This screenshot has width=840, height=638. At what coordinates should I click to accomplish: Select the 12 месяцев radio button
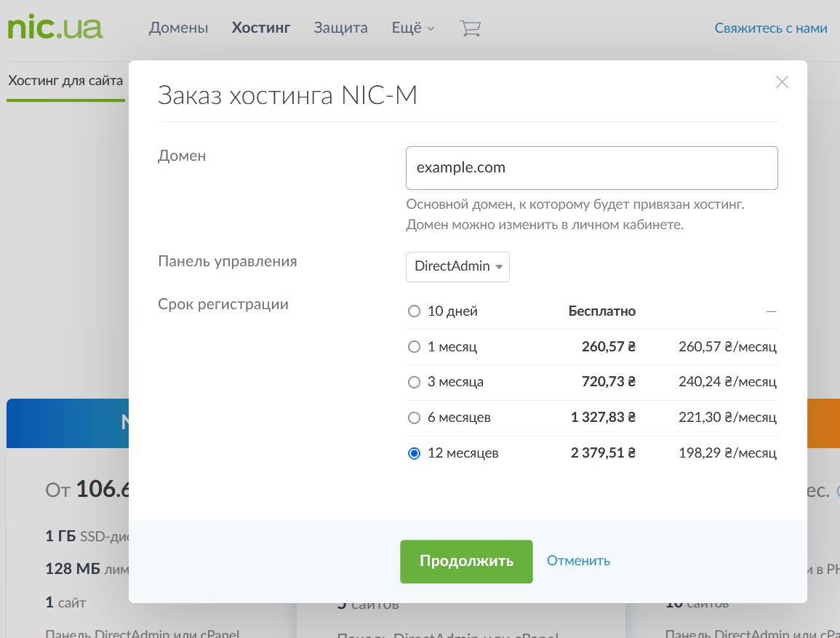point(415,453)
